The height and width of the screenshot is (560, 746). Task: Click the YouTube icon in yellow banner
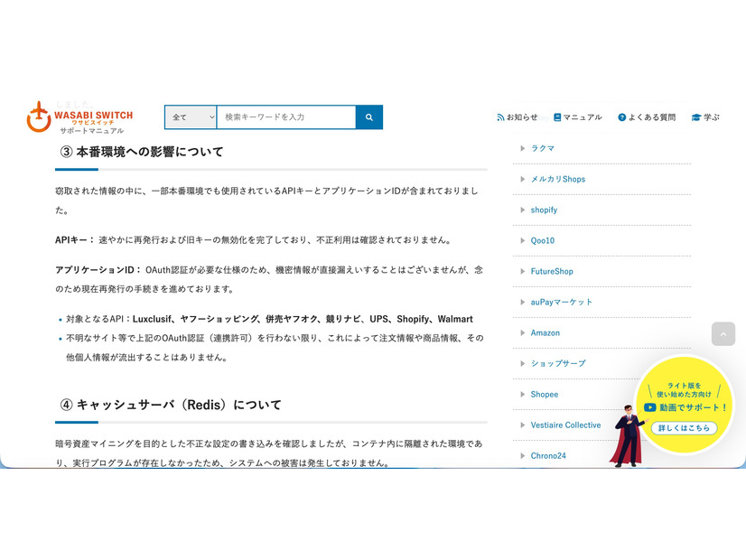[x=650, y=407]
